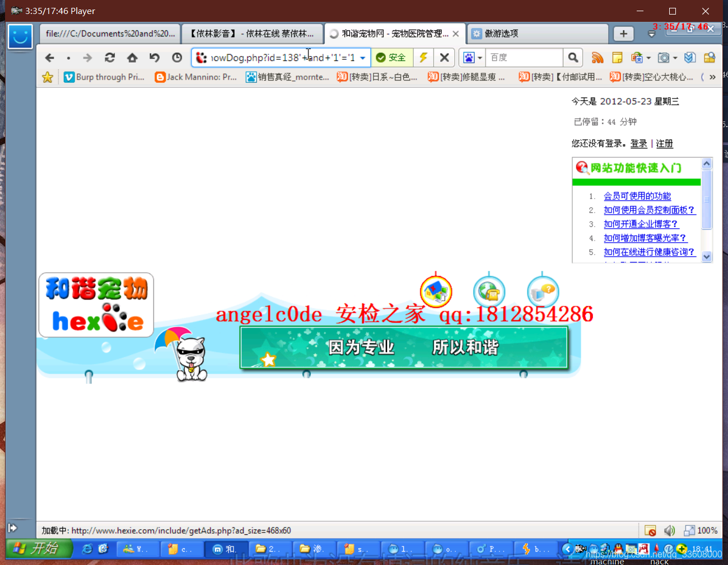Click the search magnifier button

coord(572,57)
